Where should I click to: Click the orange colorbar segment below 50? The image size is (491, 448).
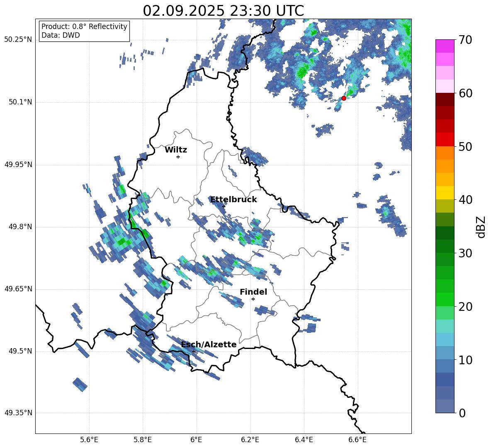tap(445, 153)
